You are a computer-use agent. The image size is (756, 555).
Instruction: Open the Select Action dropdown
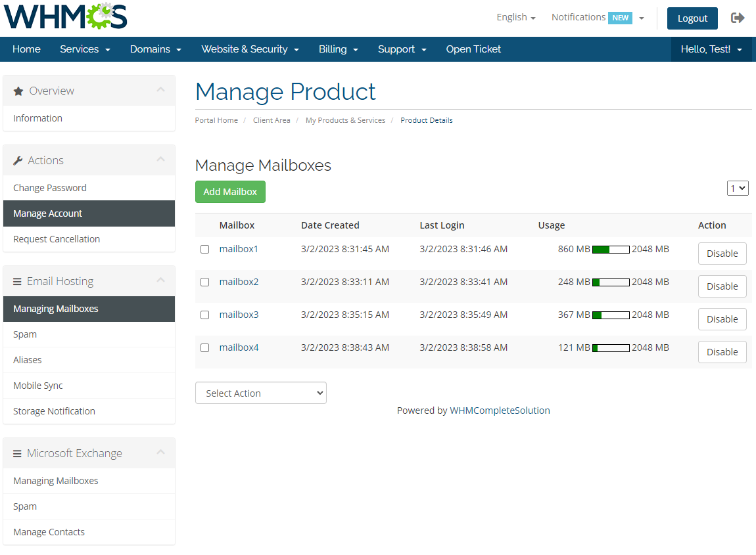coord(261,393)
